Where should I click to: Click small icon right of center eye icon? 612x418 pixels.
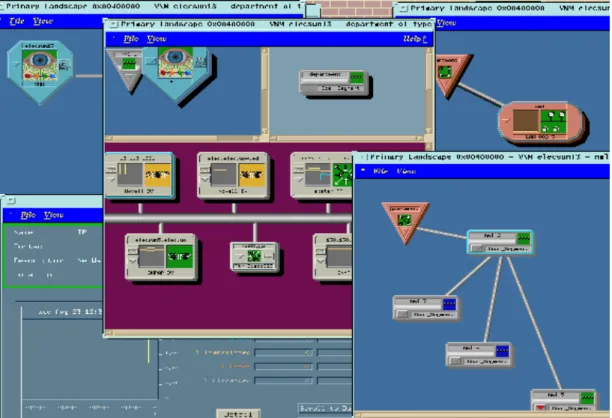pos(201,62)
